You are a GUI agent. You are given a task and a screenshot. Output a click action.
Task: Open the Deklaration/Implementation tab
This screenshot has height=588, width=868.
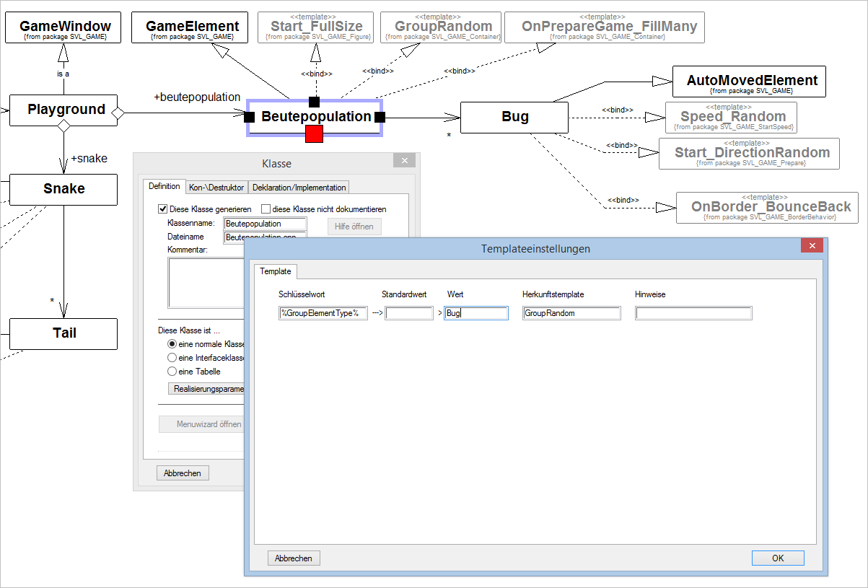tap(299, 188)
